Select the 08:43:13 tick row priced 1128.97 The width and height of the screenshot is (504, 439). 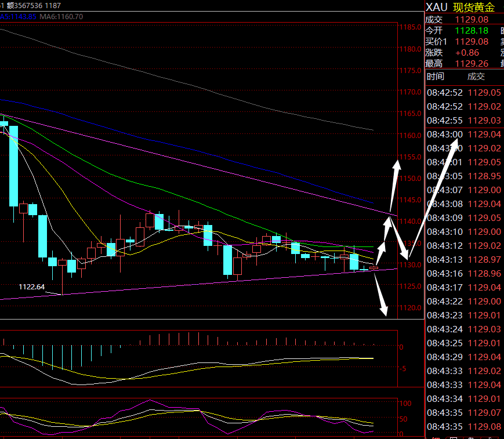click(x=464, y=259)
